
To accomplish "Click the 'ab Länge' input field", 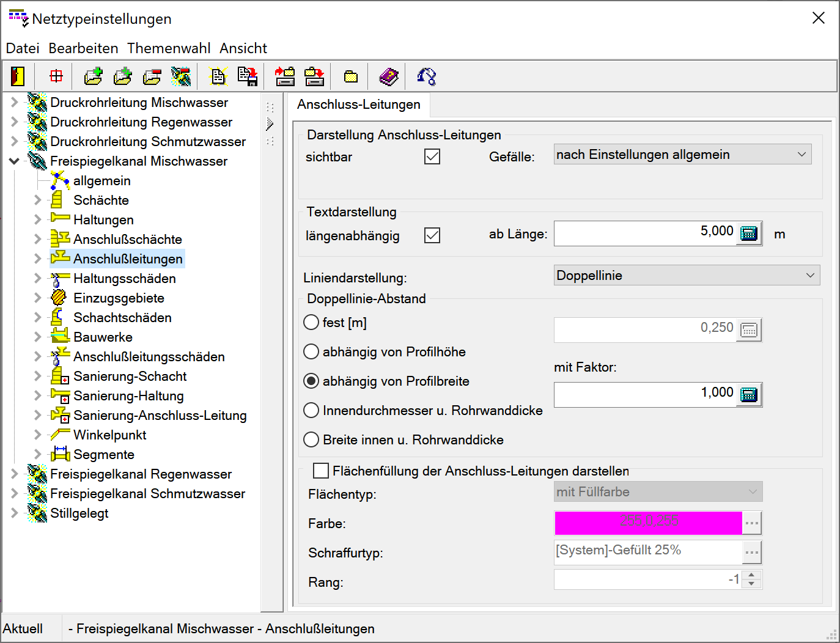I will click(644, 233).
